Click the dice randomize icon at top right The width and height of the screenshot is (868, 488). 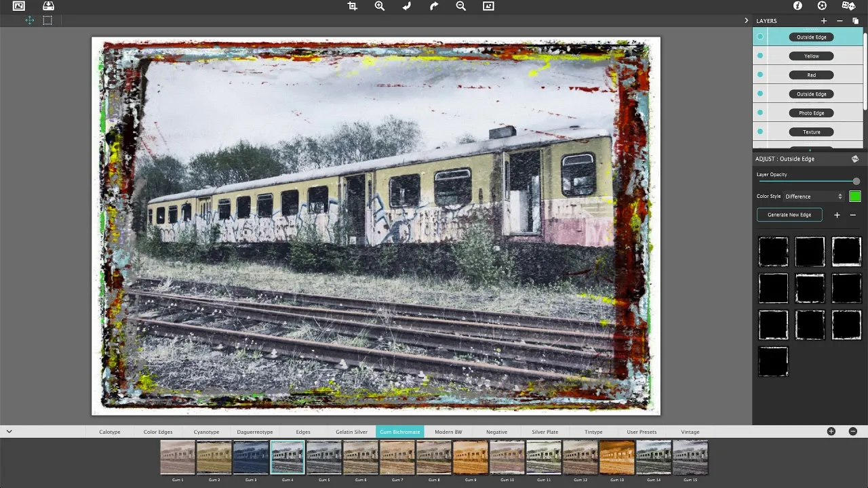point(848,6)
